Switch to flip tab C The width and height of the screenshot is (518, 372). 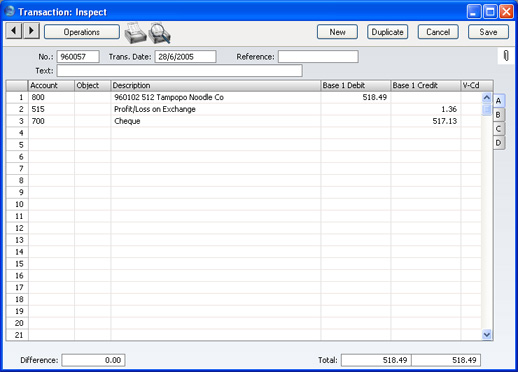tap(499, 129)
